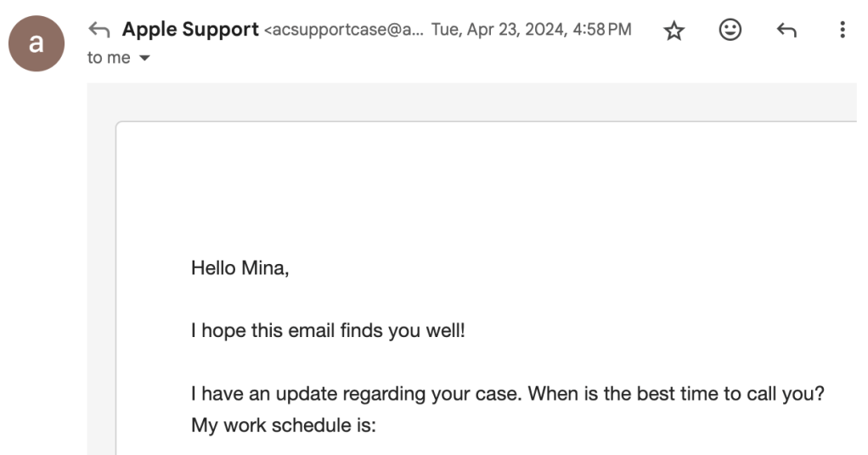Click the Apple Support sender name
Screen dimensions: 868x455
click(x=190, y=30)
